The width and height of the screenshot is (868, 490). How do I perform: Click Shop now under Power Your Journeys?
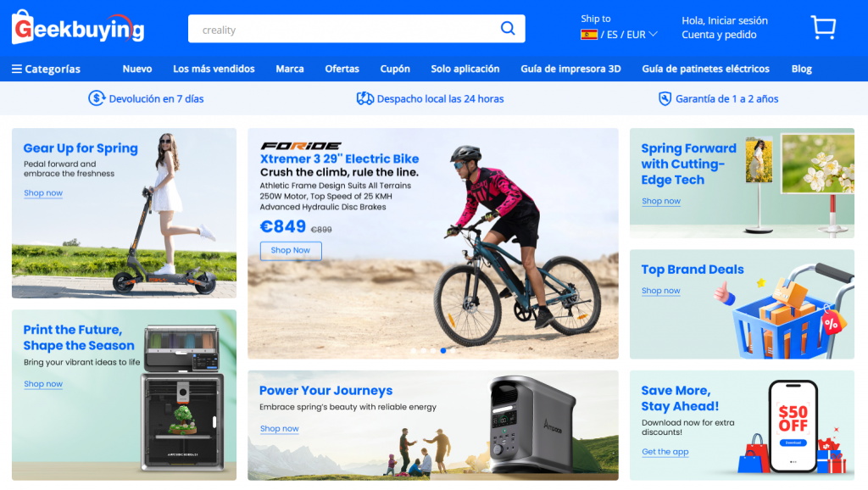pos(279,429)
